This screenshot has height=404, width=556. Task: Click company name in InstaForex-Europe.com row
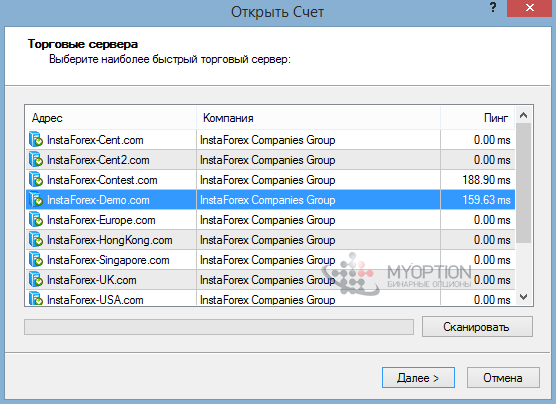coord(267,220)
